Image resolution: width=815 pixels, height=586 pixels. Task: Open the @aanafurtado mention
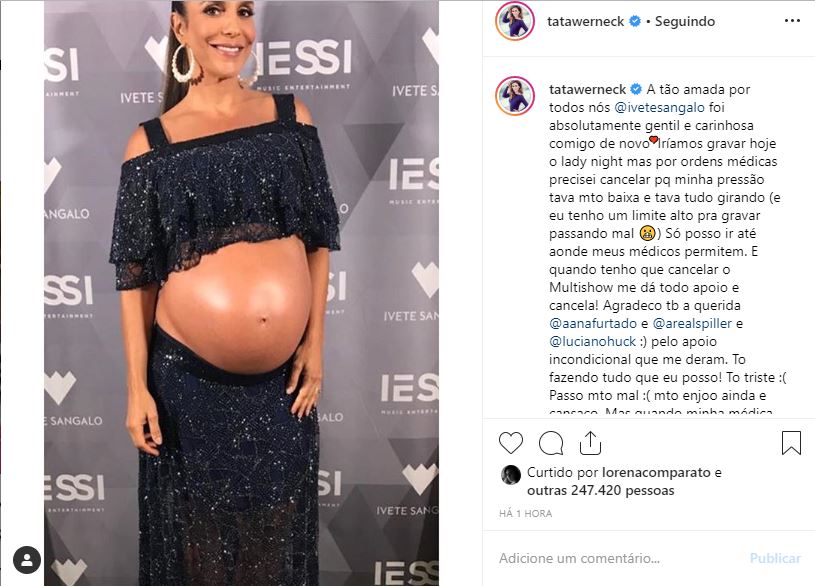coord(593,323)
